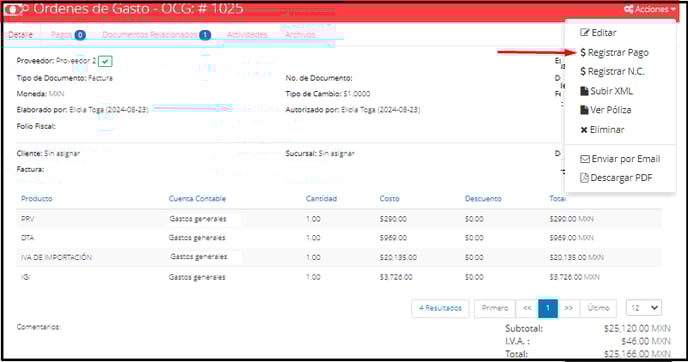Open the Acciones dropdown in the header
688x362 pixels.
649,9
